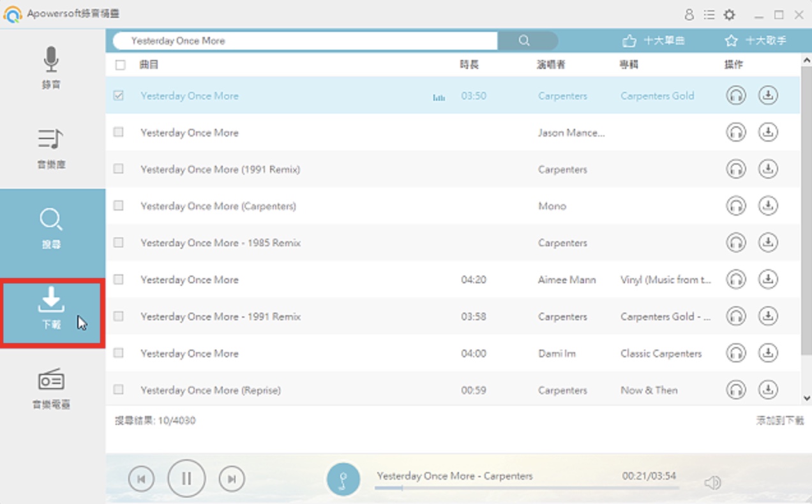Check the Mono artist track checkbox
Image resolution: width=812 pixels, height=504 pixels.
pos(118,205)
